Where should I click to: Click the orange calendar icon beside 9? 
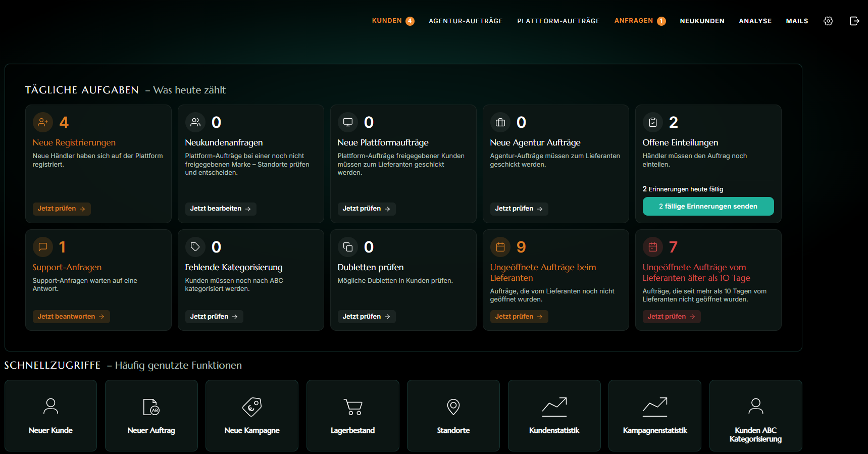pos(500,247)
